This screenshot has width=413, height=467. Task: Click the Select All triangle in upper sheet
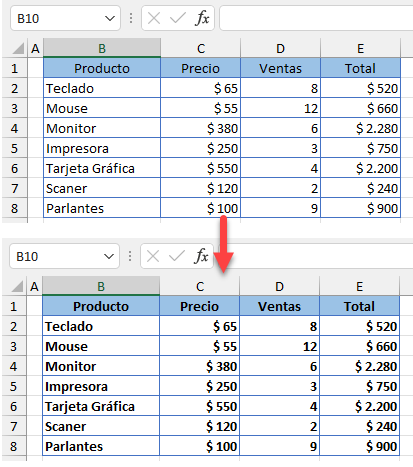pos(18,49)
